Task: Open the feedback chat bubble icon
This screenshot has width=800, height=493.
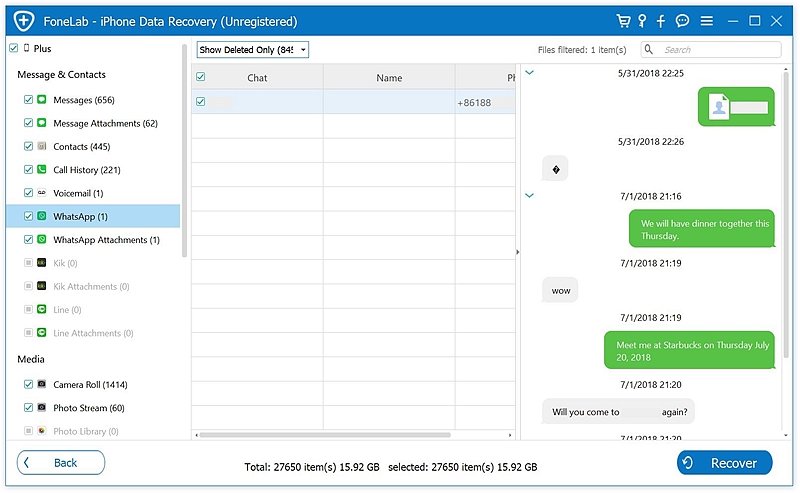Action: tap(682, 21)
